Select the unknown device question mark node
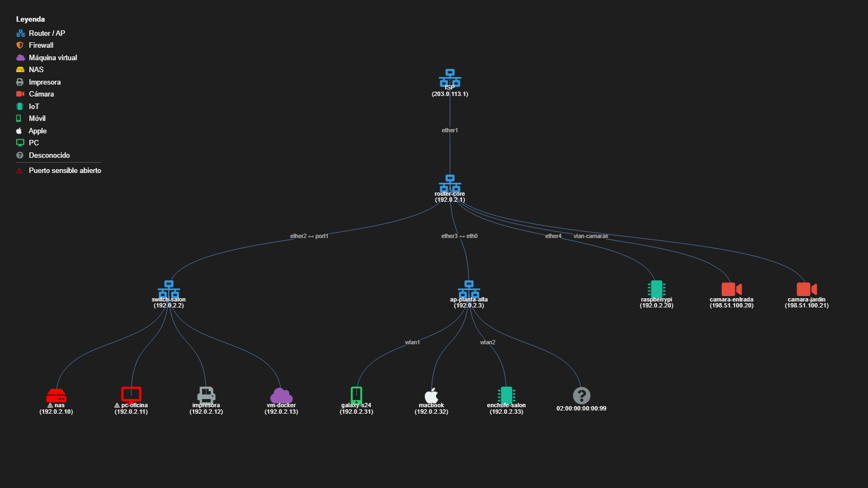The image size is (868, 488). [x=582, y=395]
